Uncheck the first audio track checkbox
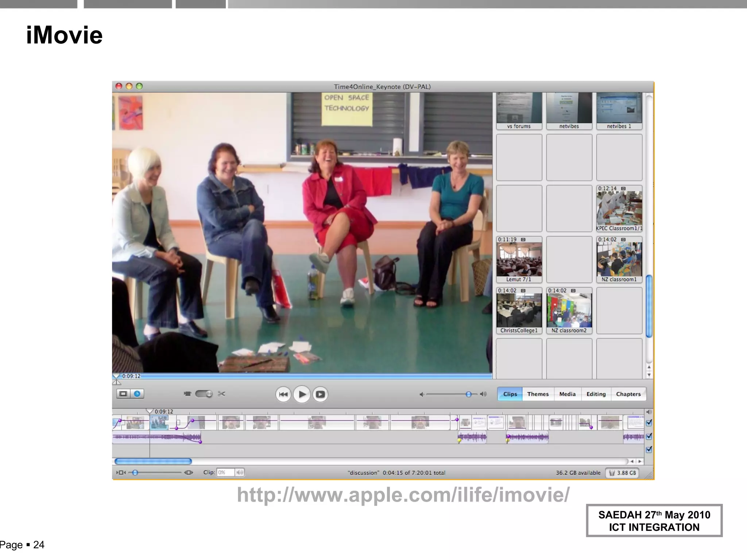 click(x=649, y=436)
